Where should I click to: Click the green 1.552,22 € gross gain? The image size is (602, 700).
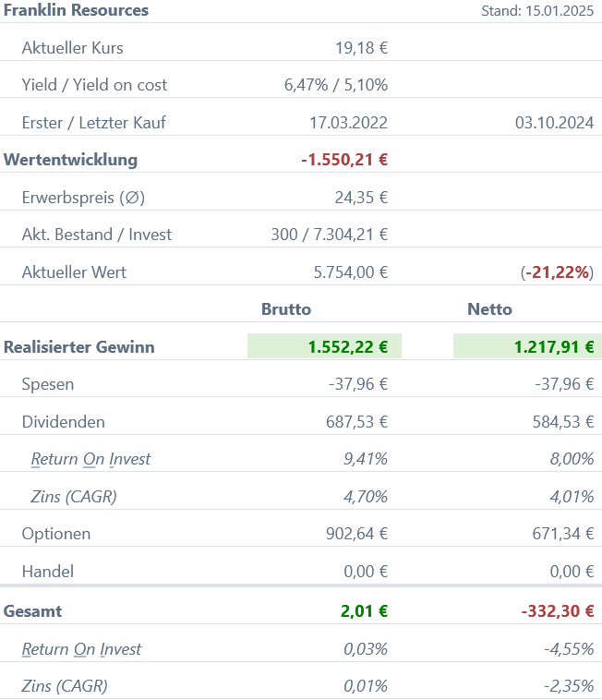348,347
